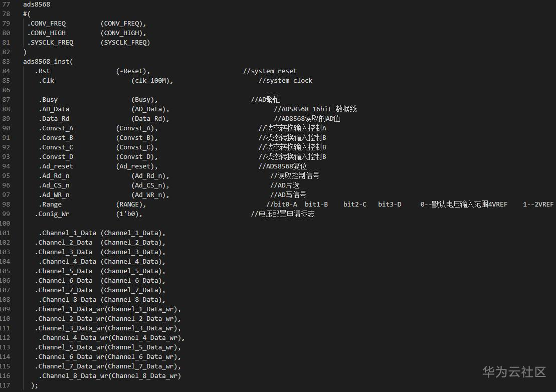Click the //system clock comment
Screen dimensions: 556x392
(285, 81)
